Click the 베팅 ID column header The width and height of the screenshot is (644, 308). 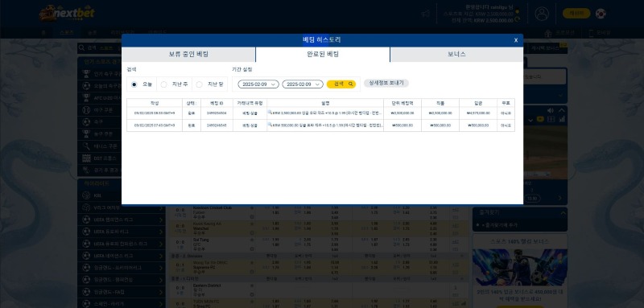(217, 103)
